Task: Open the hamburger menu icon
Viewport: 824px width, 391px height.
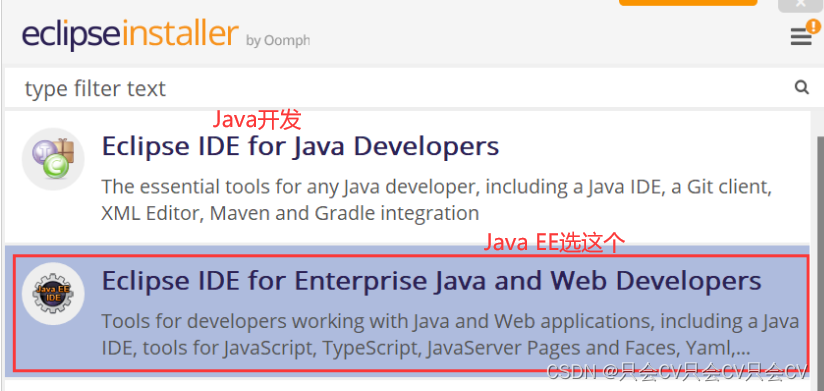Action: [800, 37]
